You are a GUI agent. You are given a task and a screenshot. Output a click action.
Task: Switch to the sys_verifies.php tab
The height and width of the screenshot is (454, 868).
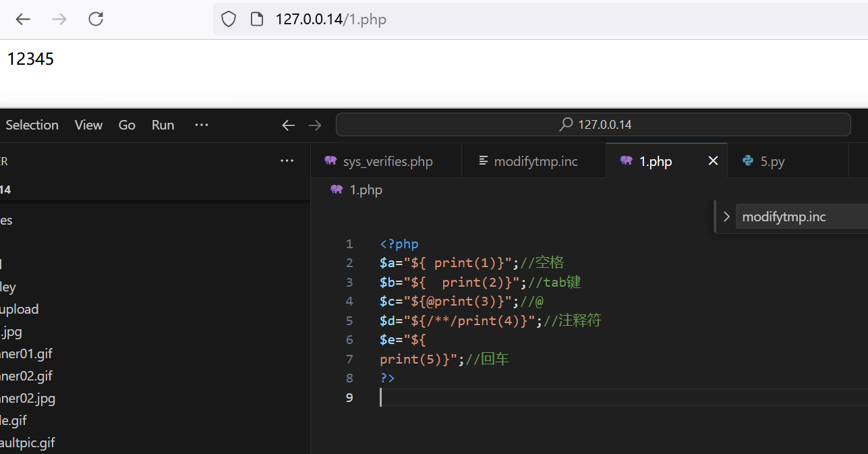point(387,161)
